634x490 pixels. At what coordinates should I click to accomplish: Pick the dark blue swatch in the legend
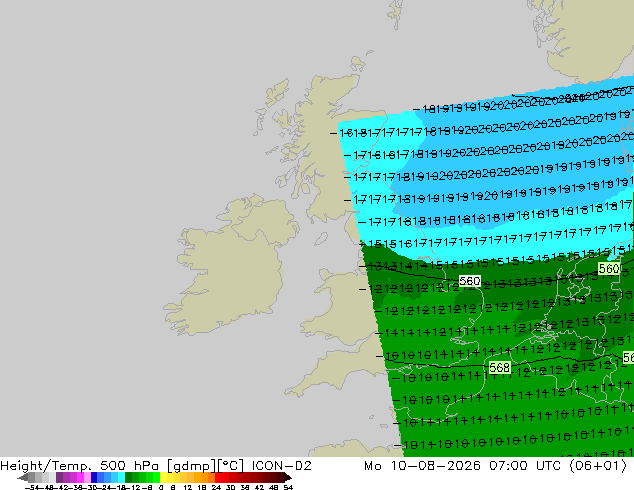(94, 477)
